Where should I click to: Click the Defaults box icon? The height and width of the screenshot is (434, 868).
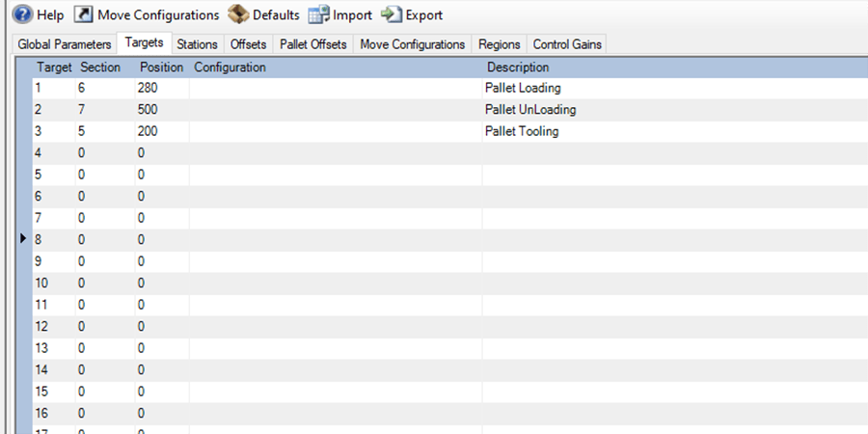point(238,14)
